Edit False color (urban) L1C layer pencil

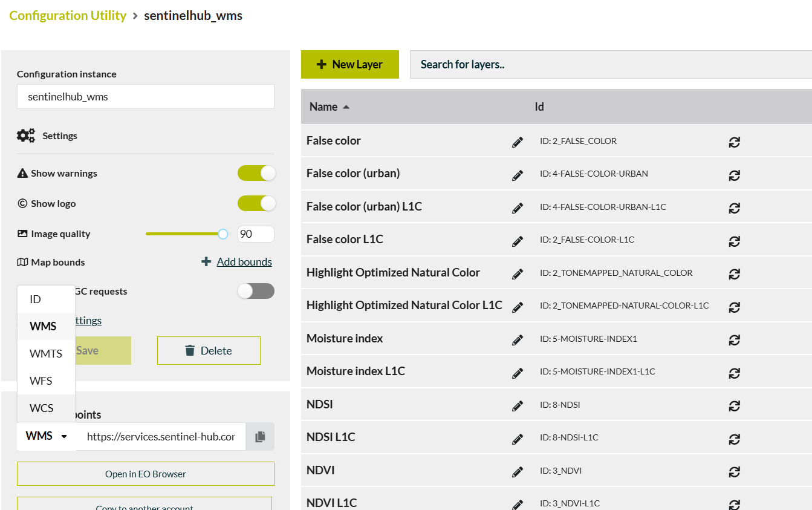click(x=518, y=208)
